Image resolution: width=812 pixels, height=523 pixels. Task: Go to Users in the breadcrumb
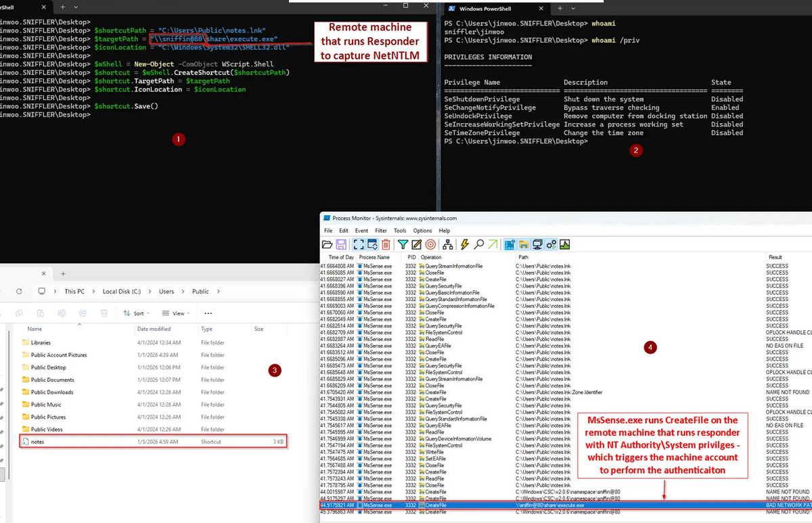(166, 291)
